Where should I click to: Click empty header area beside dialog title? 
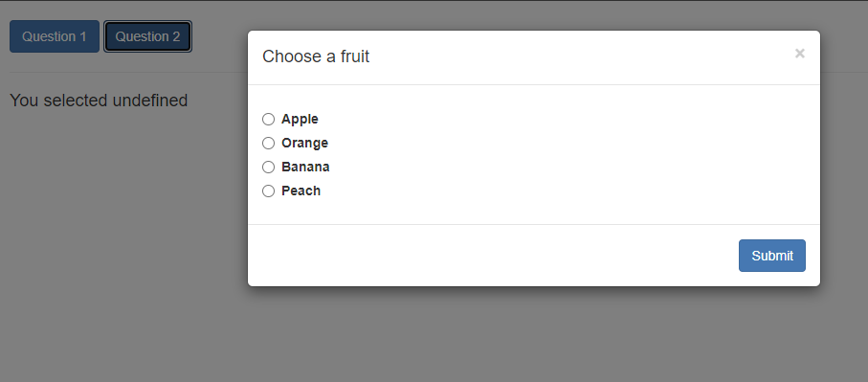[581, 56]
